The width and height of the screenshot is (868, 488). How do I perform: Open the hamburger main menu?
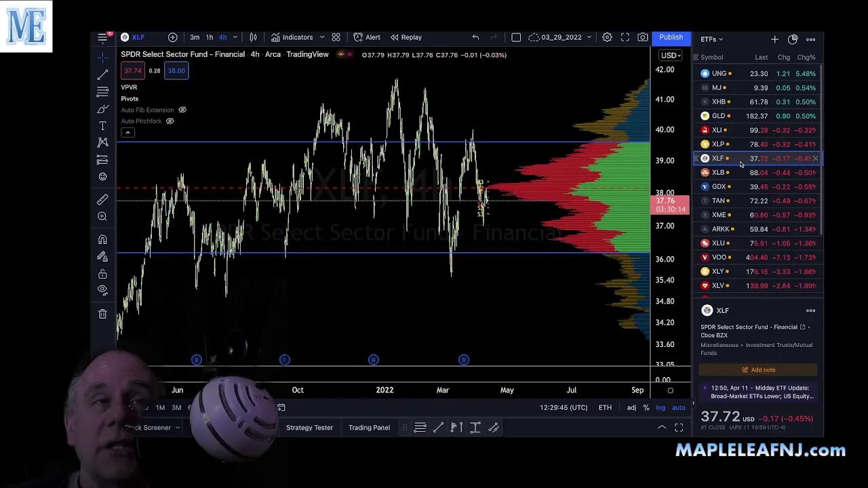pyautogui.click(x=102, y=37)
